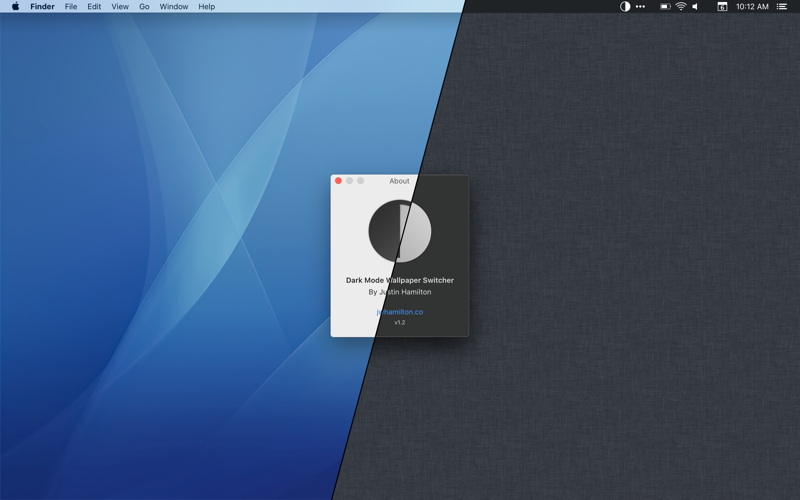Open the Apple logo menu
The width and height of the screenshot is (800, 500).
[15, 6]
